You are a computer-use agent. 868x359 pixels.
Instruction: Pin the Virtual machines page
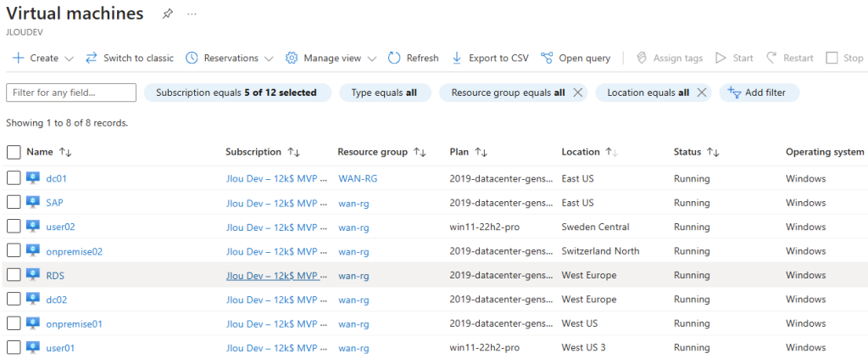(167, 14)
